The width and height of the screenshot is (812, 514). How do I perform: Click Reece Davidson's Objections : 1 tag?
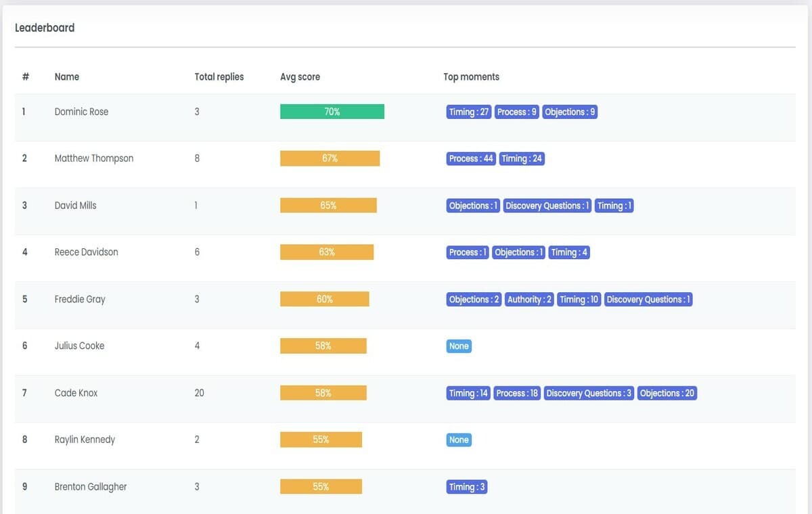tap(519, 252)
